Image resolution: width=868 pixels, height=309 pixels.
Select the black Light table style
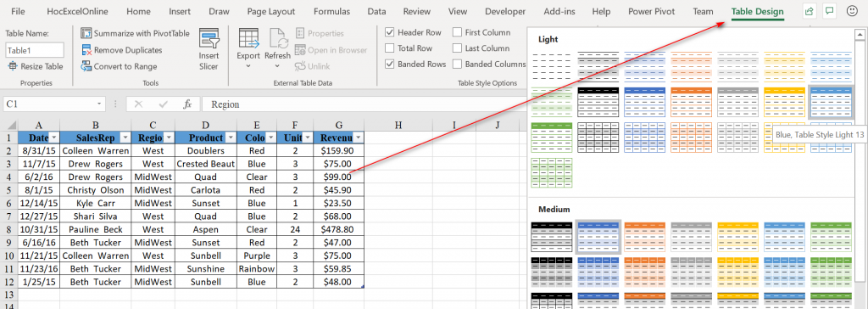click(x=598, y=102)
